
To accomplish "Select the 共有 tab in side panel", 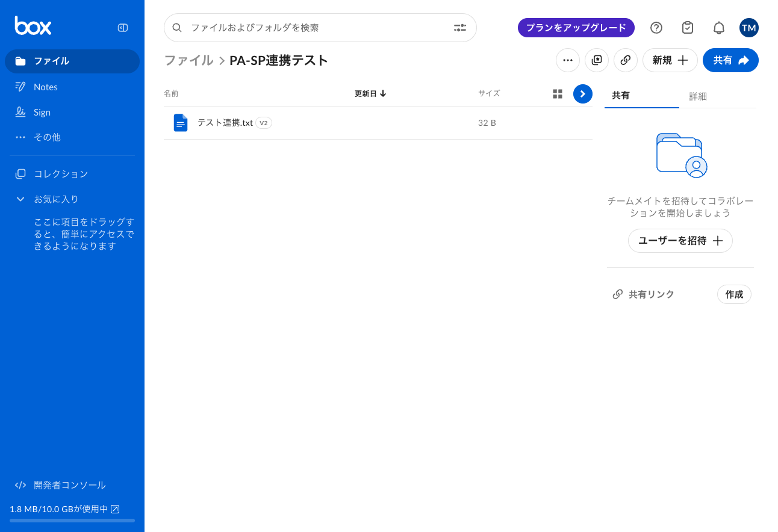I will [x=642, y=96].
